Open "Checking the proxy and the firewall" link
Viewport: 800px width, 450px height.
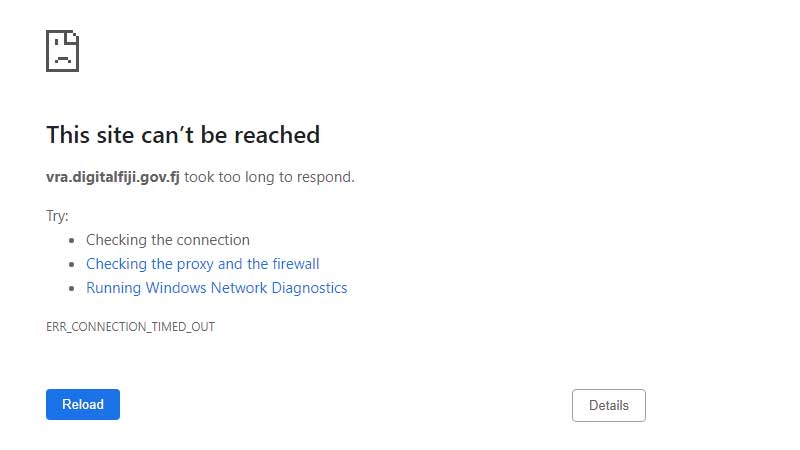coord(203,264)
